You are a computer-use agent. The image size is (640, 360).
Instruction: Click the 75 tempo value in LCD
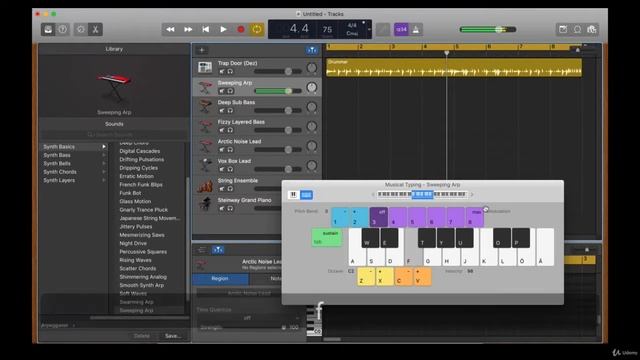pos(327,29)
